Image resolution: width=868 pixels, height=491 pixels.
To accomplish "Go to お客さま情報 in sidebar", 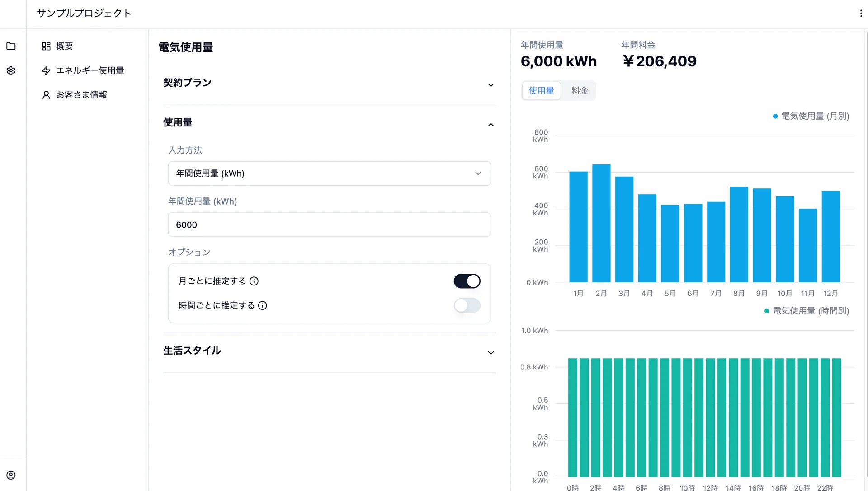I will point(81,95).
